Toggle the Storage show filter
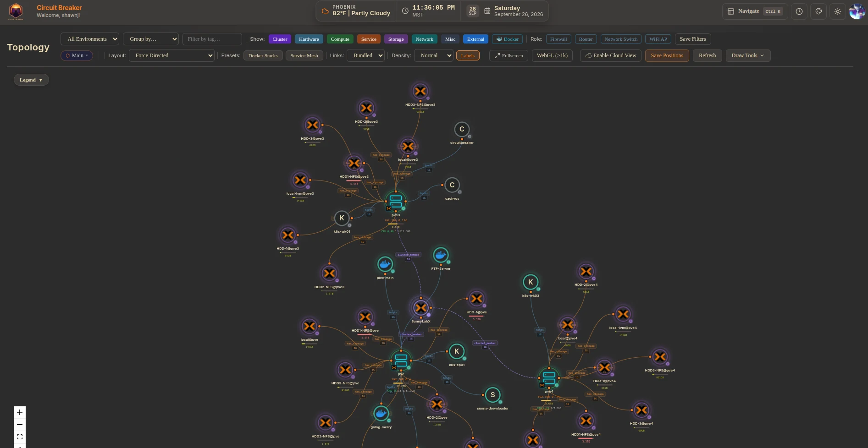Image resolution: width=868 pixels, height=448 pixels. 396,39
